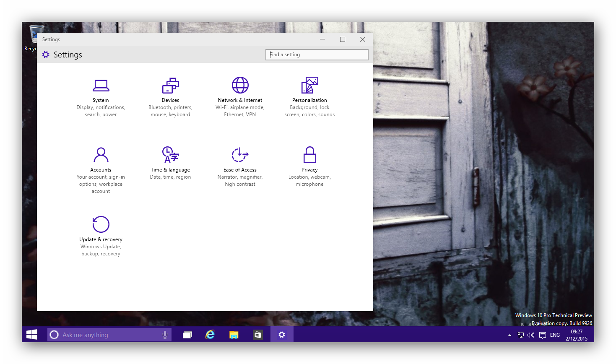Click 'Background, lock screen, colors, sounds' text
Viewport: 616px width, 364px height.
point(309,111)
